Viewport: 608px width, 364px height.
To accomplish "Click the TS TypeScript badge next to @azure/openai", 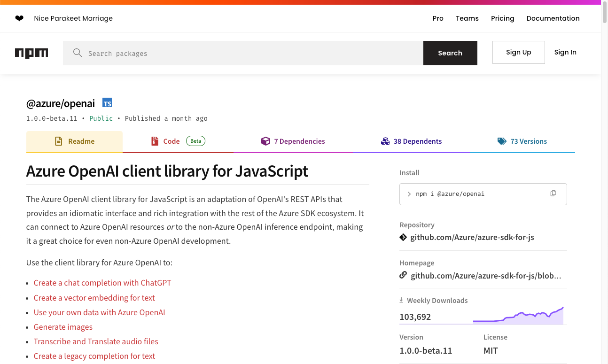I will pos(107,102).
